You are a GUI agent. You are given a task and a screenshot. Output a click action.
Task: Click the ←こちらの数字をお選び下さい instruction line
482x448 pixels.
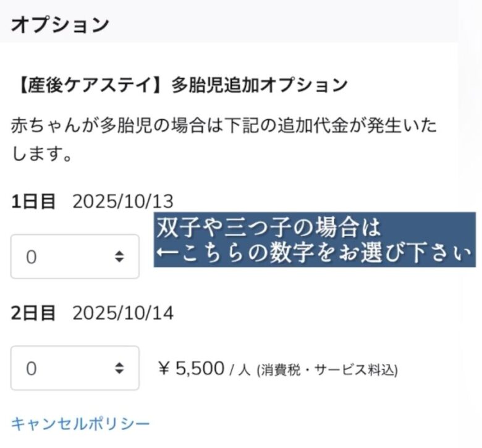[314, 253]
